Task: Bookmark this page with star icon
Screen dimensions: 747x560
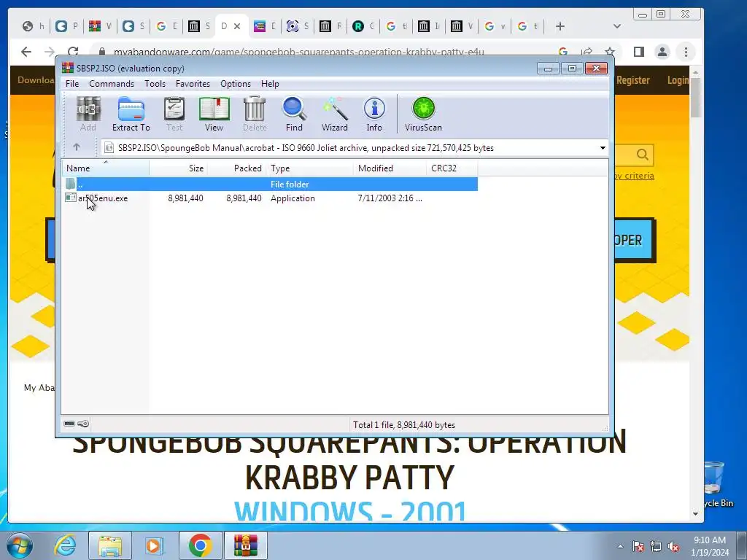Action: [x=609, y=52]
